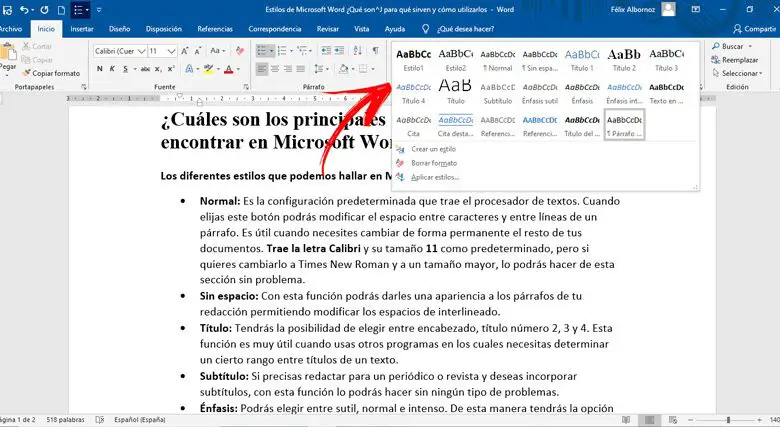
Task: Click the '¿Qué desea hacer?' search box
Action: 465,29
